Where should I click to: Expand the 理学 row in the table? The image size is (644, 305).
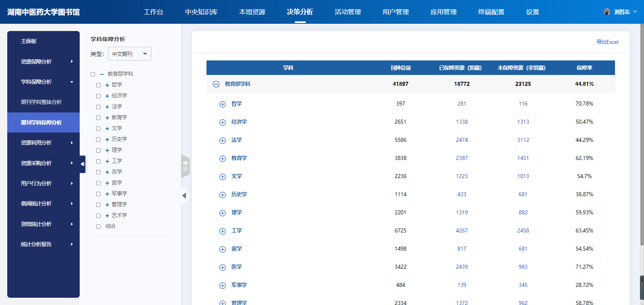click(x=223, y=213)
